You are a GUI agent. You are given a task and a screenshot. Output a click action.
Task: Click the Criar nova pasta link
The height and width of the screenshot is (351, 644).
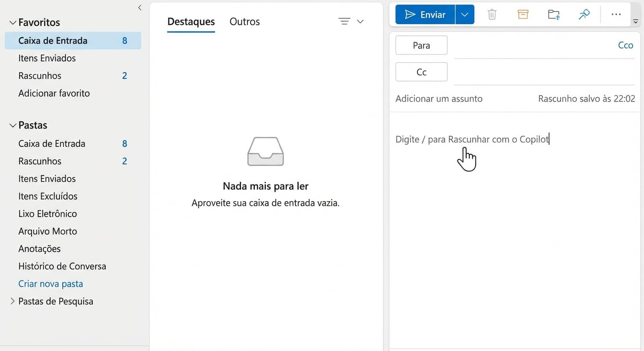point(50,284)
